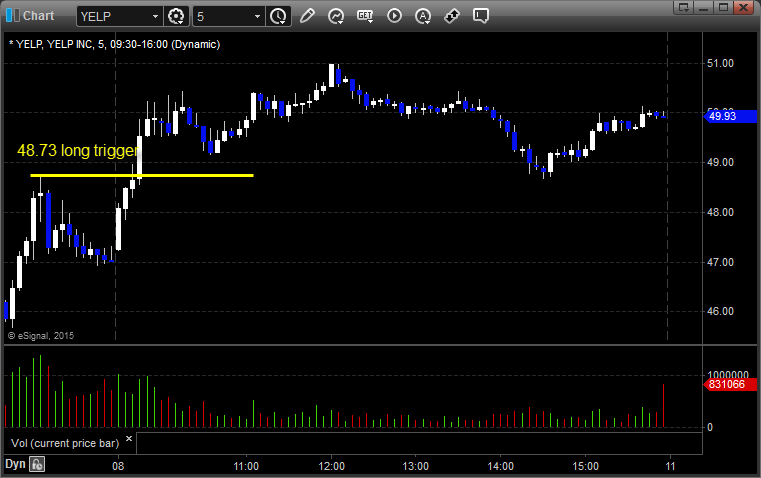Click the play replay mode icon

(x=394, y=16)
